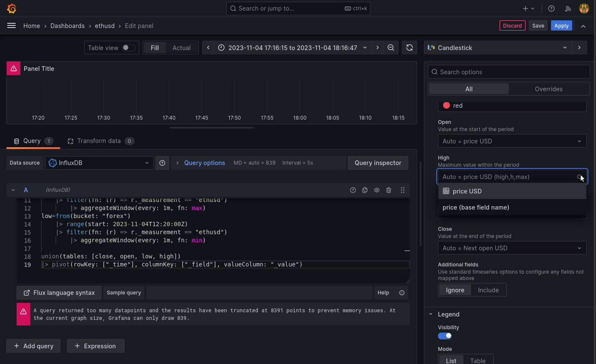
Task: Click the Grafana logo
Action: (12, 8)
